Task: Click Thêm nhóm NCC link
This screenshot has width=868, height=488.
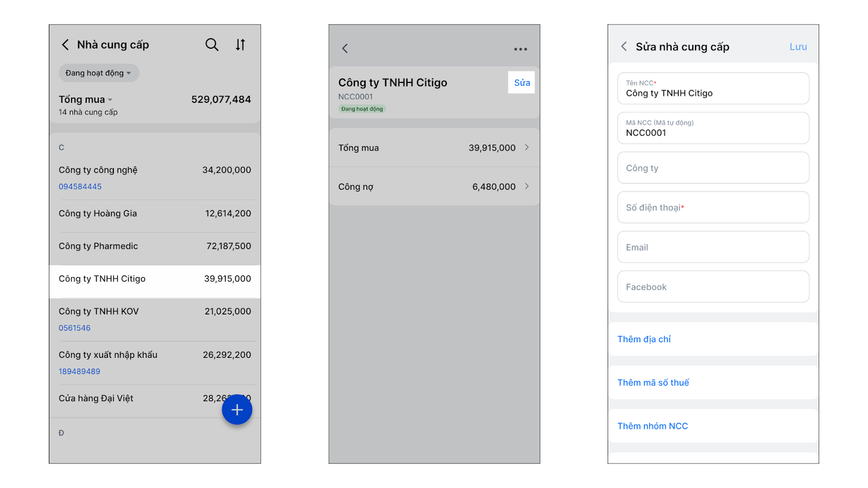Action: point(653,426)
